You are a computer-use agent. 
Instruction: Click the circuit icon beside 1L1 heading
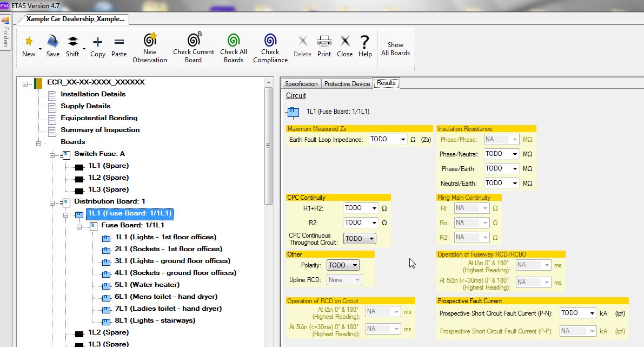tap(293, 112)
